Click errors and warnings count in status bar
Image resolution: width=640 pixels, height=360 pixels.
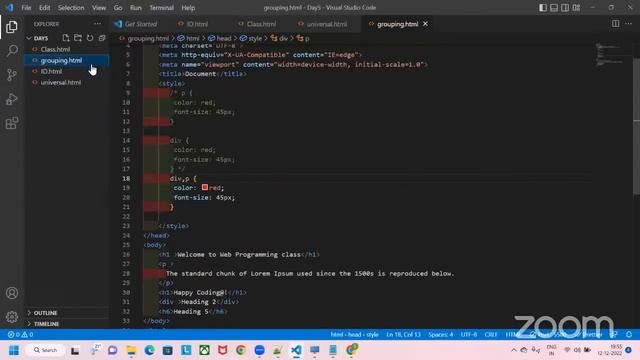pos(20,334)
